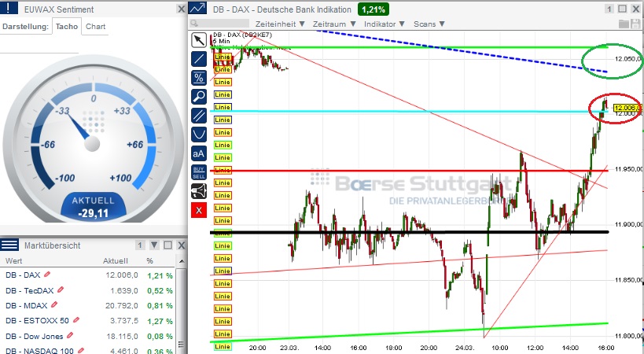
Task: Click the floppy disk save icon in chart toolbar
Action: [x=636, y=24]
